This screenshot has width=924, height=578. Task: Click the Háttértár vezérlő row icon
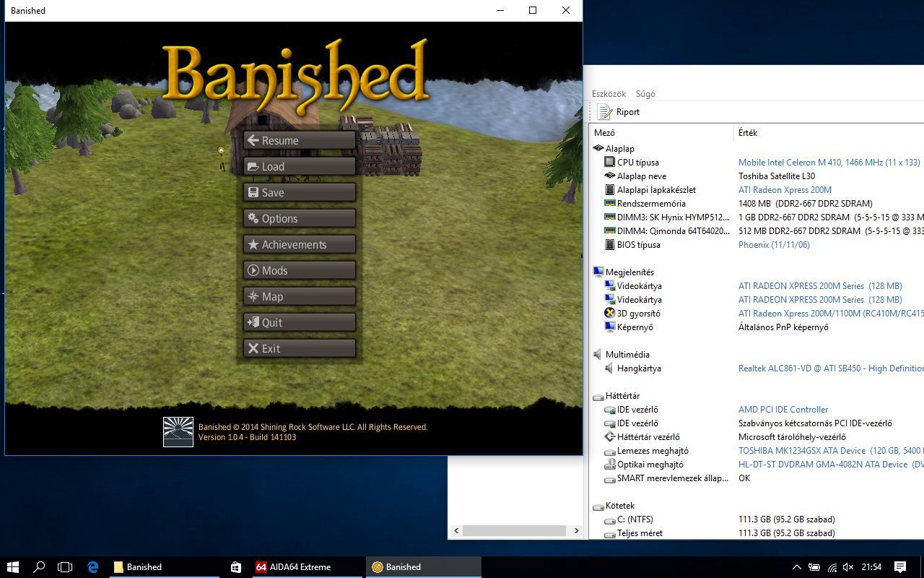610,437
